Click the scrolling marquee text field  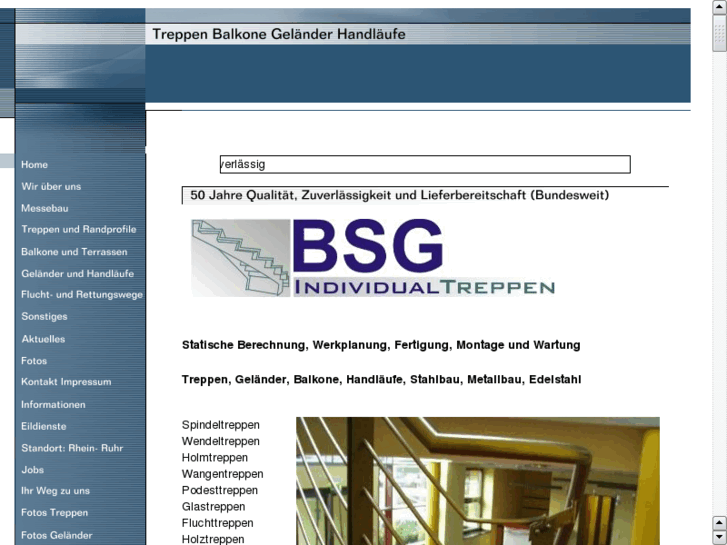click(x=425, y=165)
